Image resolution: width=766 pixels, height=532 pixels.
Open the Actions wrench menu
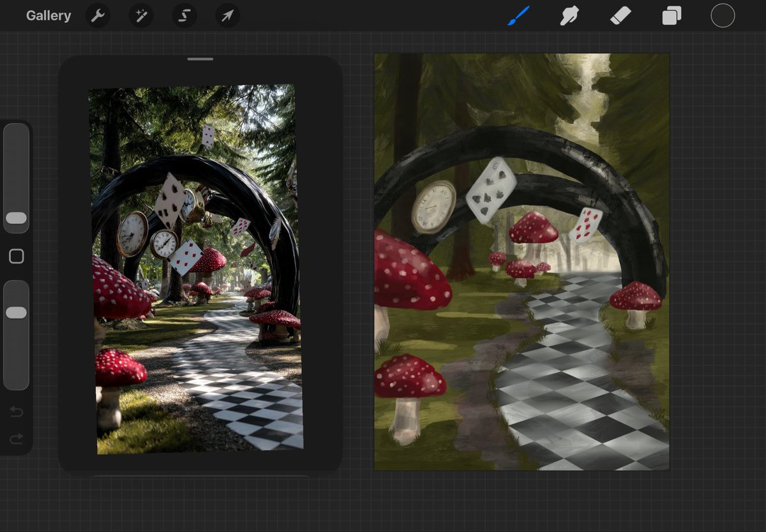(98, 16)
